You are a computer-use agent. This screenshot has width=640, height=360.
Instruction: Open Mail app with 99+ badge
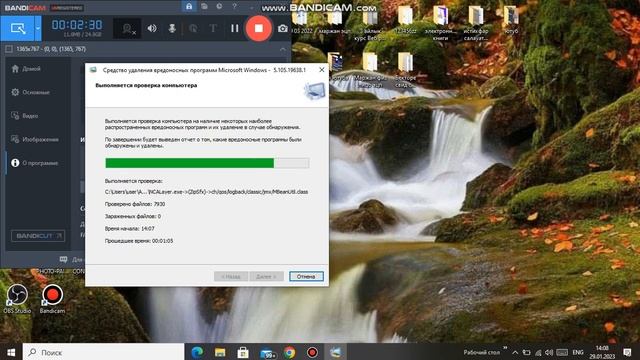click(267, 353)
